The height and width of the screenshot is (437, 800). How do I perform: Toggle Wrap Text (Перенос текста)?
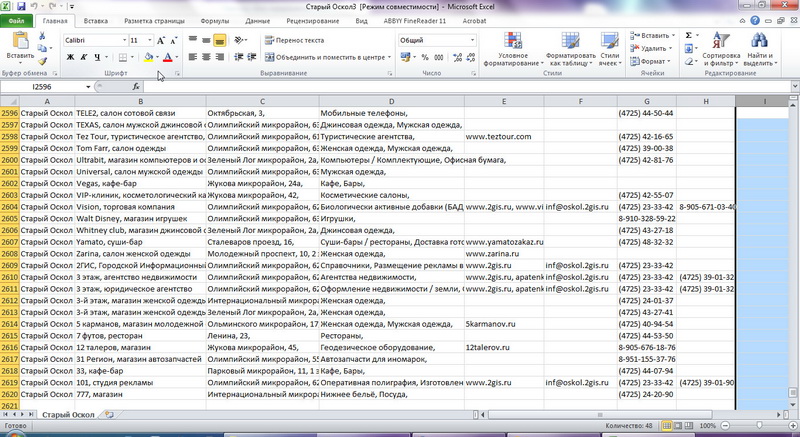(x=294, y=40)
